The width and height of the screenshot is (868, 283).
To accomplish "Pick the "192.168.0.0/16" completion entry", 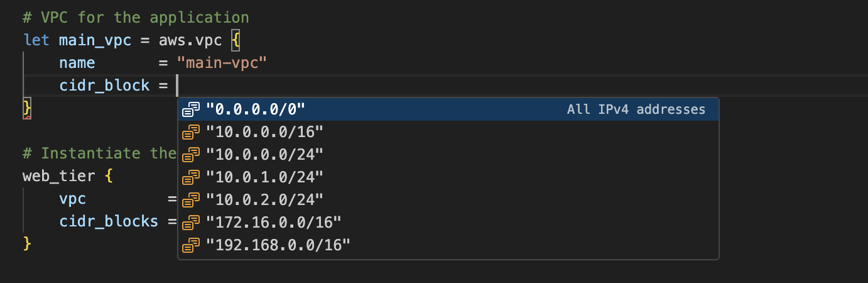I will click(x=278, y=244).
